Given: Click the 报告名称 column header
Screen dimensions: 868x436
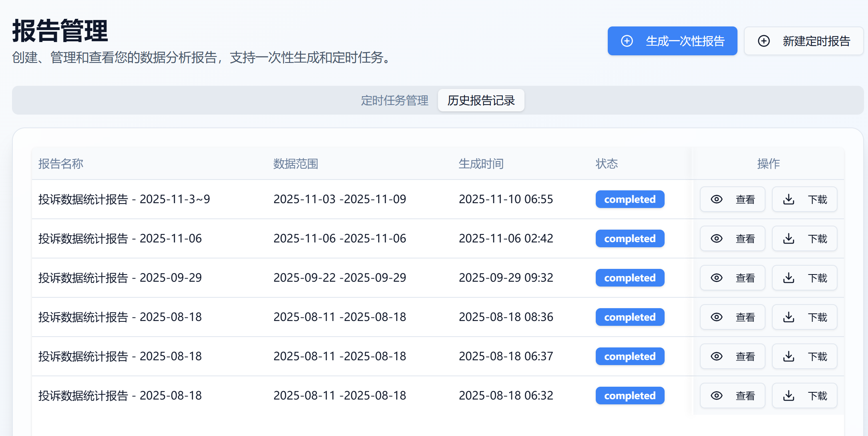Looking at the screenshot, I should [x=61, y=163].
